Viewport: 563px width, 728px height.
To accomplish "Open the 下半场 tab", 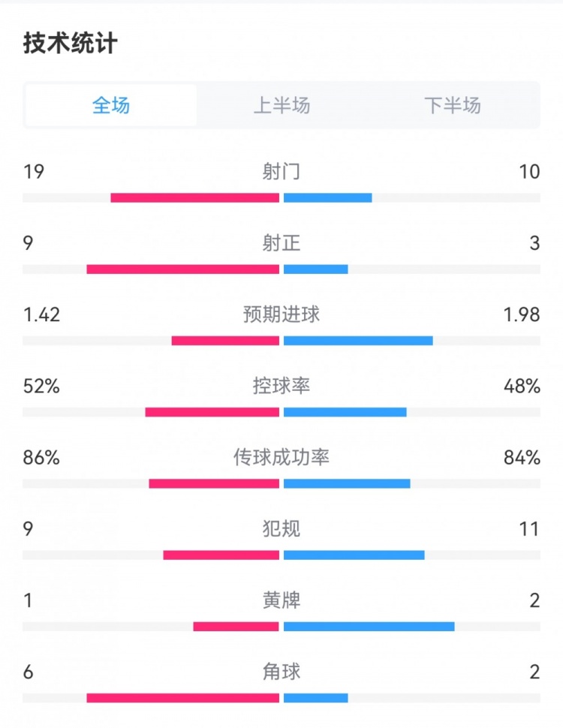I will (452, 105).
